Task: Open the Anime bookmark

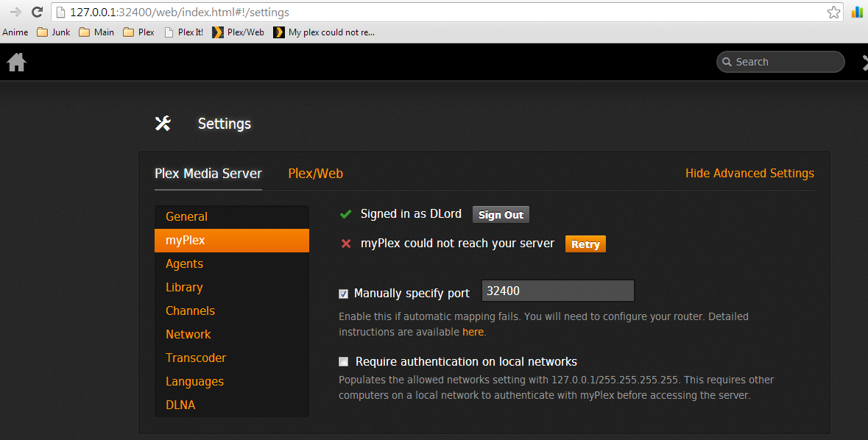Action: tap(15, 32)
